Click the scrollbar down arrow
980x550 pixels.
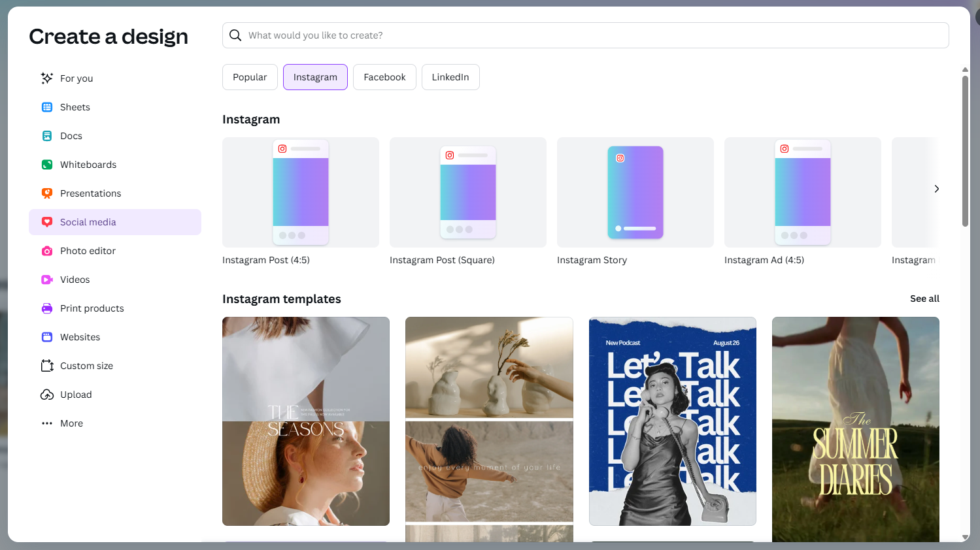pyautogui.click(x=965, y=538)
